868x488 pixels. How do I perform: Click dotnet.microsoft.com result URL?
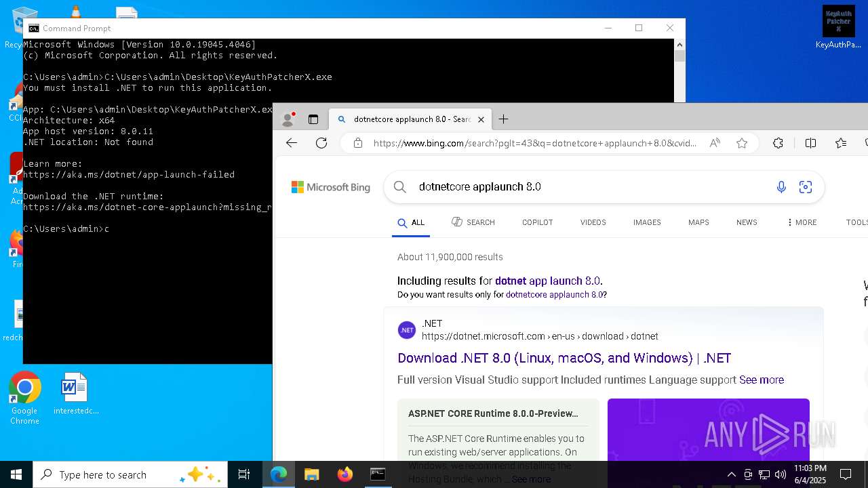[540, 336]
